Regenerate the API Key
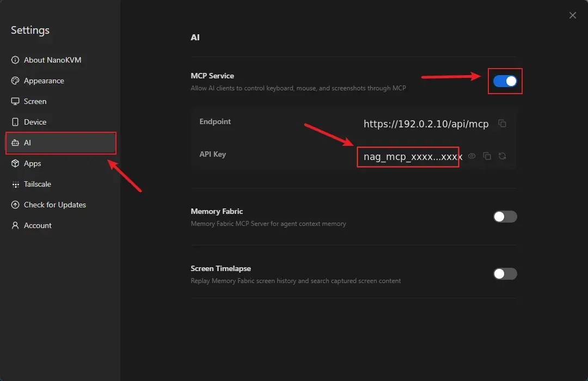Screen dimensions: 588x381 point(502,156)
